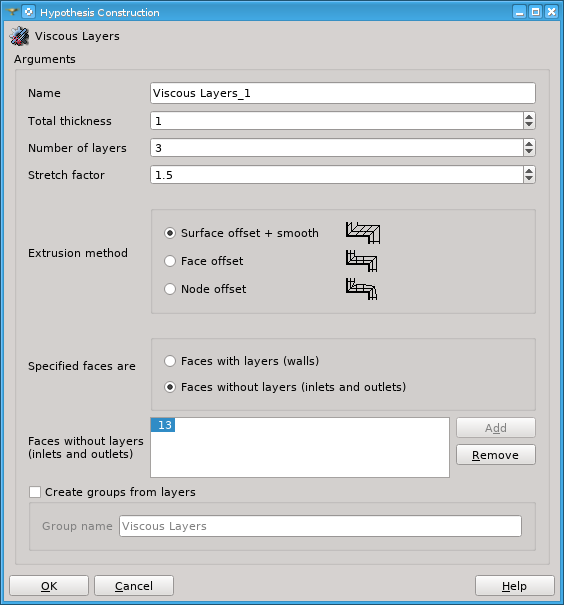Open Help for this dialog
This screenshot has width=564, height=605.
tap(515, 586)
